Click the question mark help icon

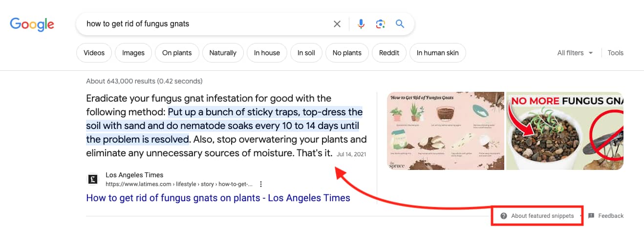504,216
